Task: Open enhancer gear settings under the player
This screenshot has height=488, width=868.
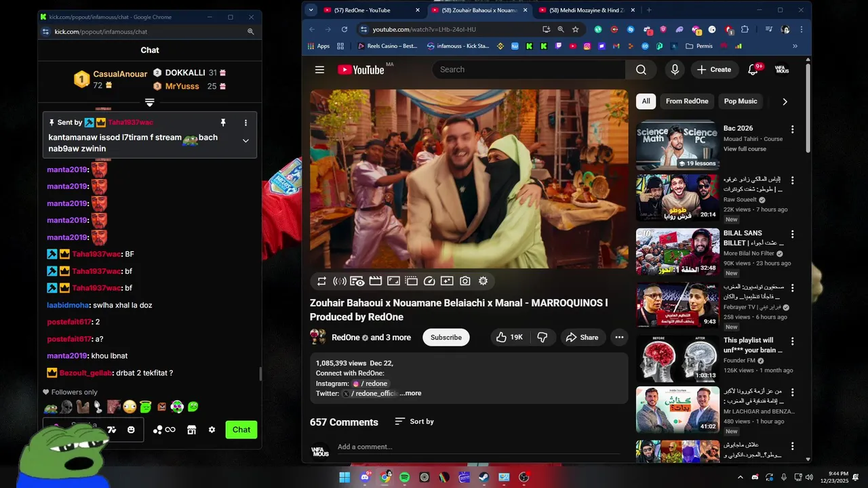Action: (x=483, y=281)
